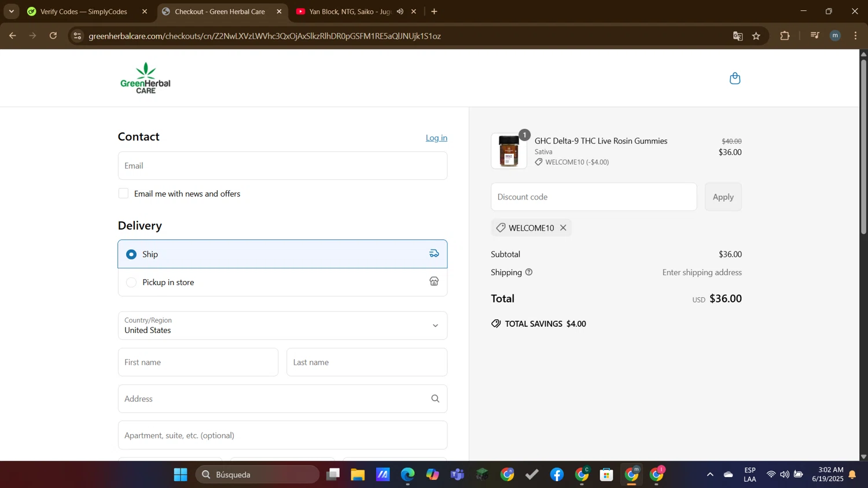Open Task View from taskbar
Image resolution: width=868 pixels, height=488 pixels.
333,475
